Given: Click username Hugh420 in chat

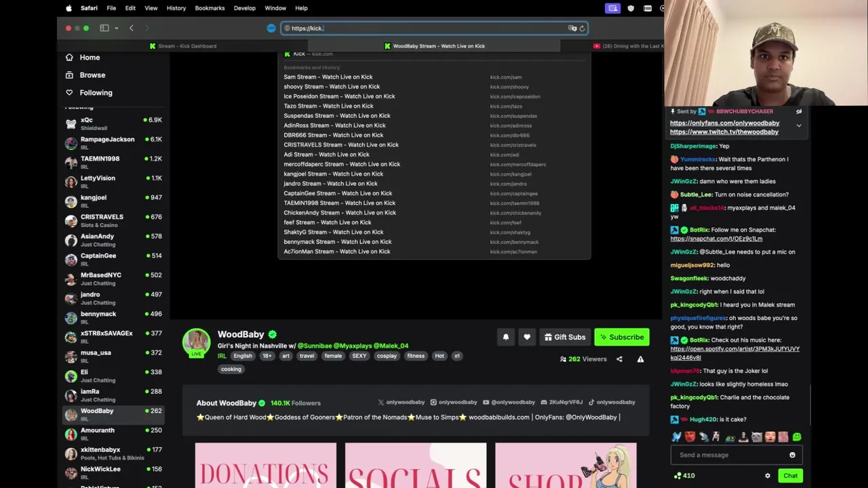Looking at the screenshot, I should click(703, 420).
